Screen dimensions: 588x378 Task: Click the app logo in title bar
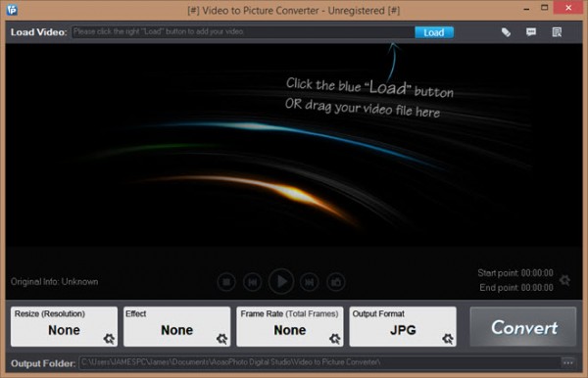(12, 10)
